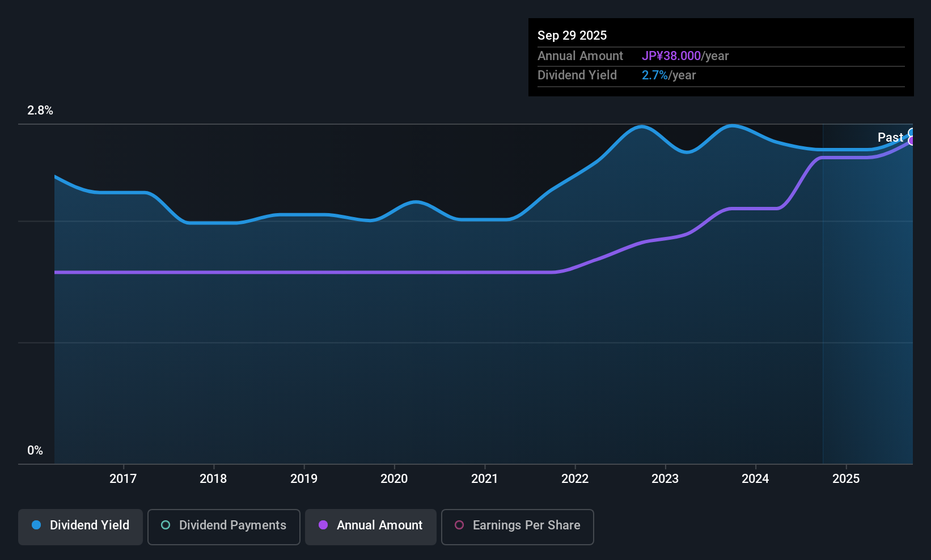
Task: Click the 2.8% y-axis label
Action: click(x=40, y=111)
